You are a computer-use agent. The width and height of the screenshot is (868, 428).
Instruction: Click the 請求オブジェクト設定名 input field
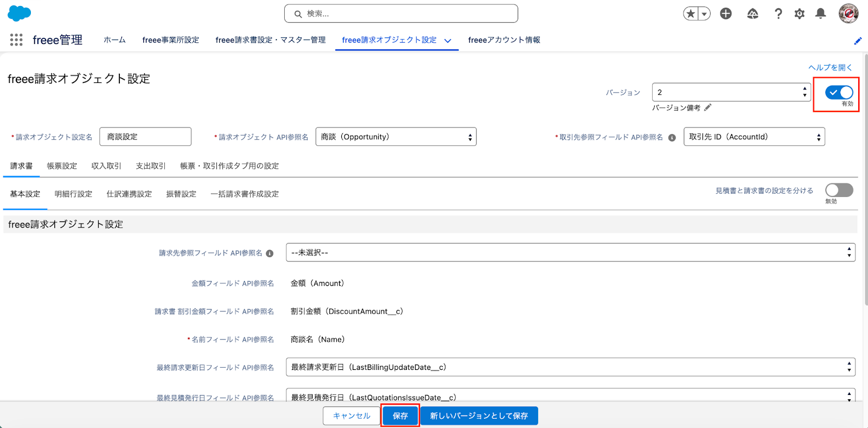145,137
